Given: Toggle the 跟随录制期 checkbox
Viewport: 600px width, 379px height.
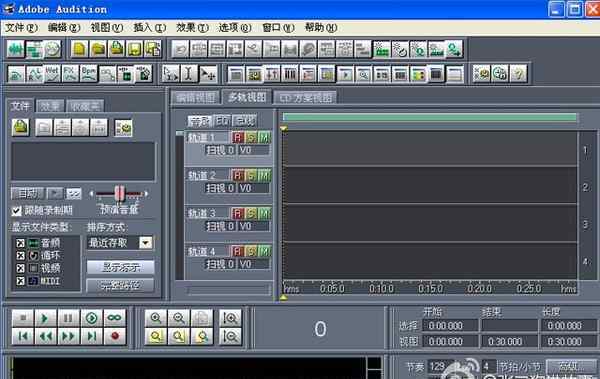Looking at the screenshot, I should (x=16, y=211).
